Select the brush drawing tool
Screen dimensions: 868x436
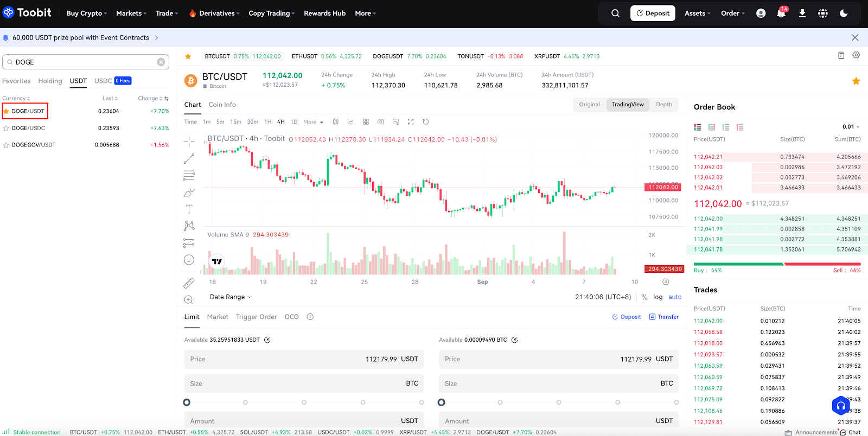pos(189,192)
